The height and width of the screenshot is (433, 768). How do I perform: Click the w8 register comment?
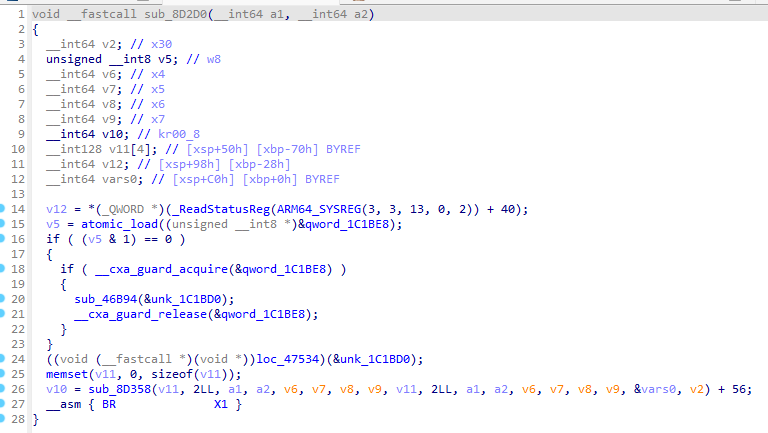214,59
